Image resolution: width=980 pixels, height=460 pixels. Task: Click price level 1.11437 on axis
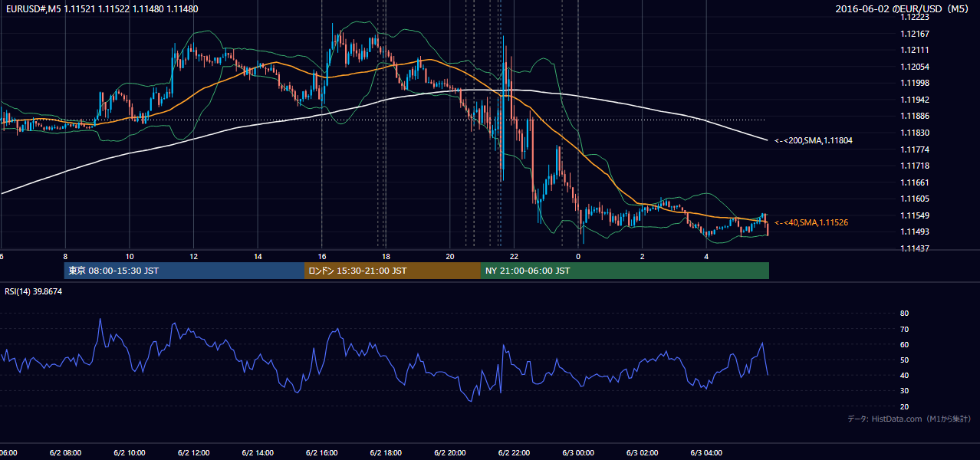pyautogui.click(x=916, y=248)
